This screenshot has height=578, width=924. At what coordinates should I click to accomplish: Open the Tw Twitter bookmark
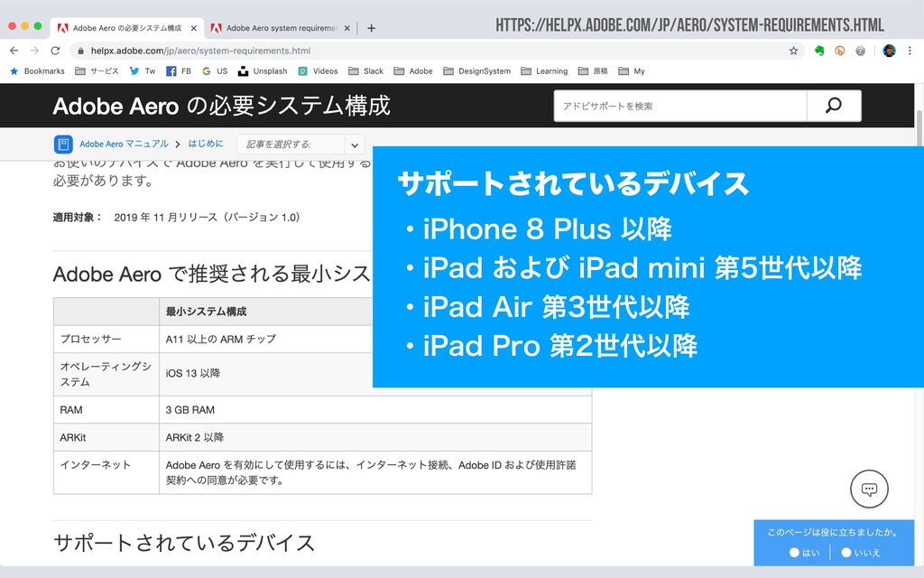[x=142, y=71]
